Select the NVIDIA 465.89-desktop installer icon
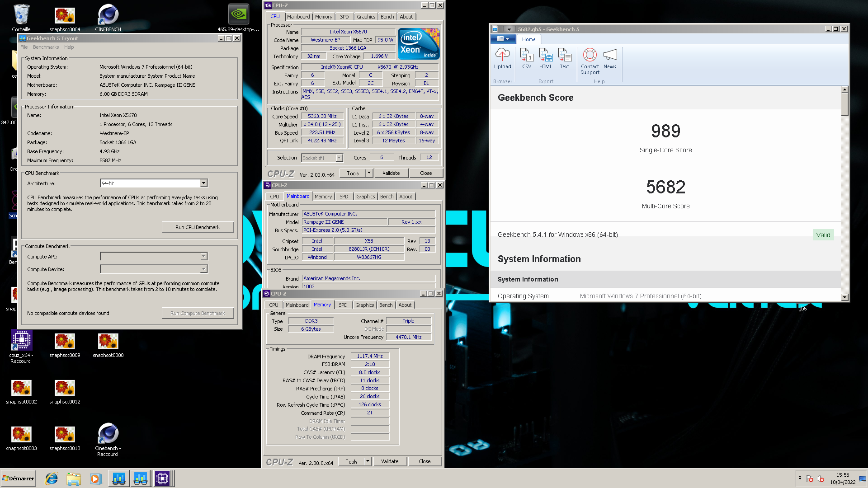This screenshot has height=488, width=868. click(x=238, y=18)
